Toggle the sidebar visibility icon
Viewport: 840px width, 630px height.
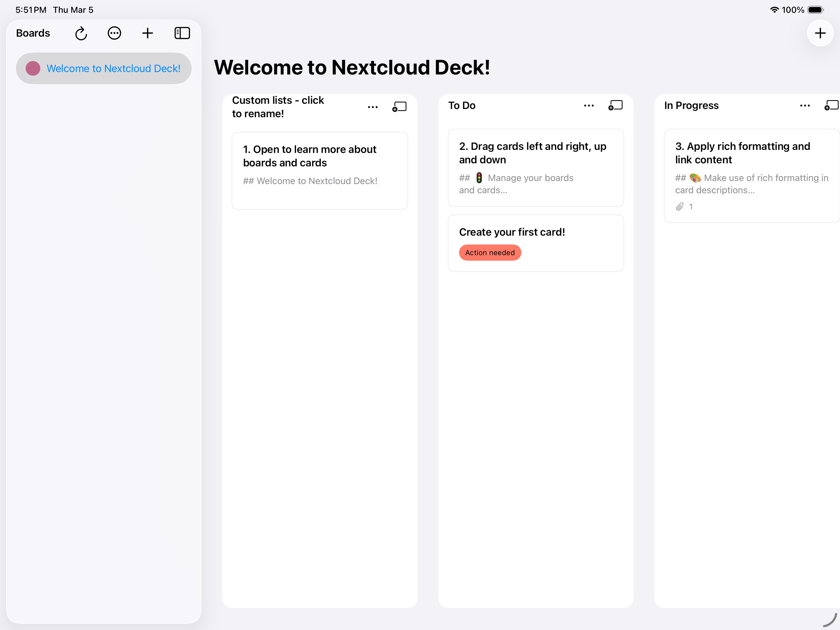pyautogui.click(x=182, y=33)
